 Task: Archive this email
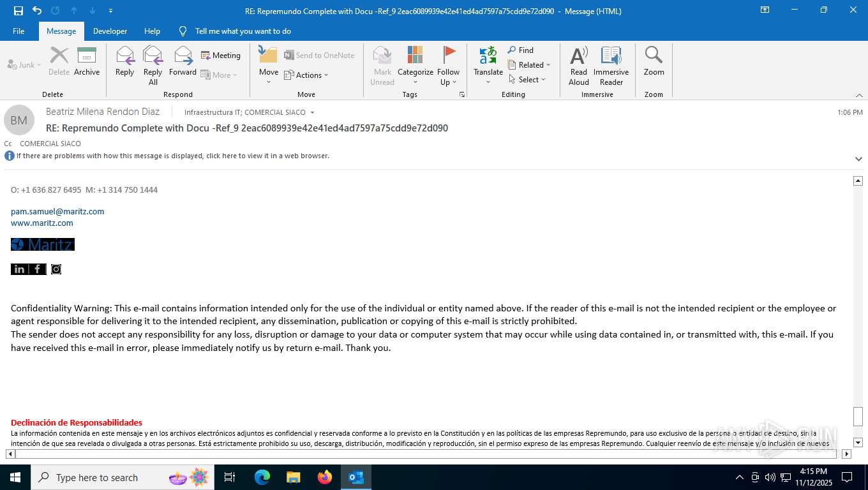(87, 61)
